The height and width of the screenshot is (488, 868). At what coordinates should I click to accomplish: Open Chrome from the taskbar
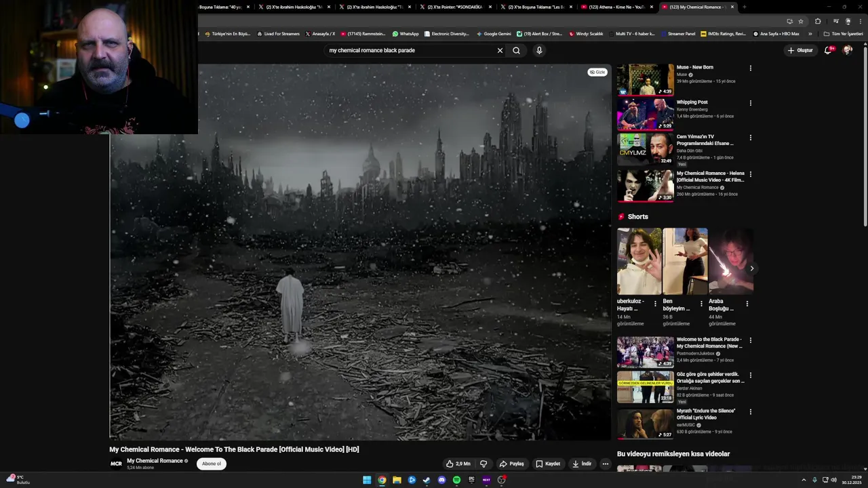(x=382, y=480)
